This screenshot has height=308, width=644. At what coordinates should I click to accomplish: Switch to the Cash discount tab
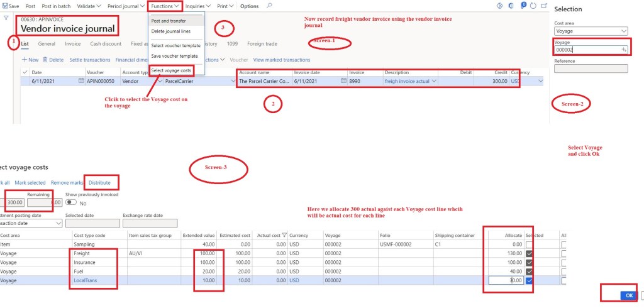(106, 44)
